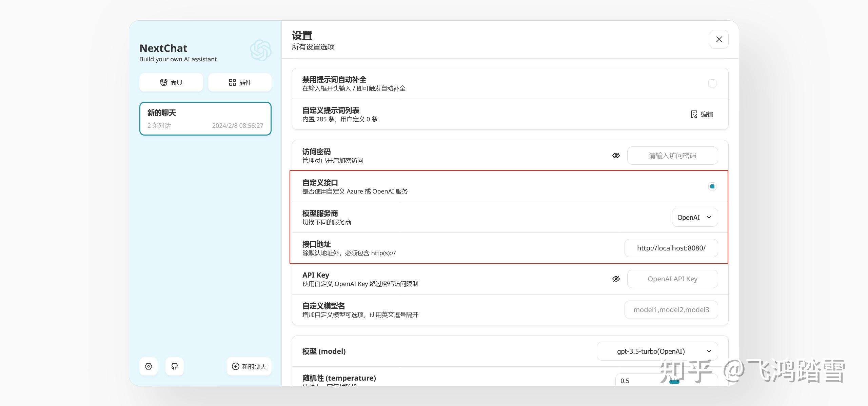Reveal the API Key with eye icon
868x406 pixels.
616,279
